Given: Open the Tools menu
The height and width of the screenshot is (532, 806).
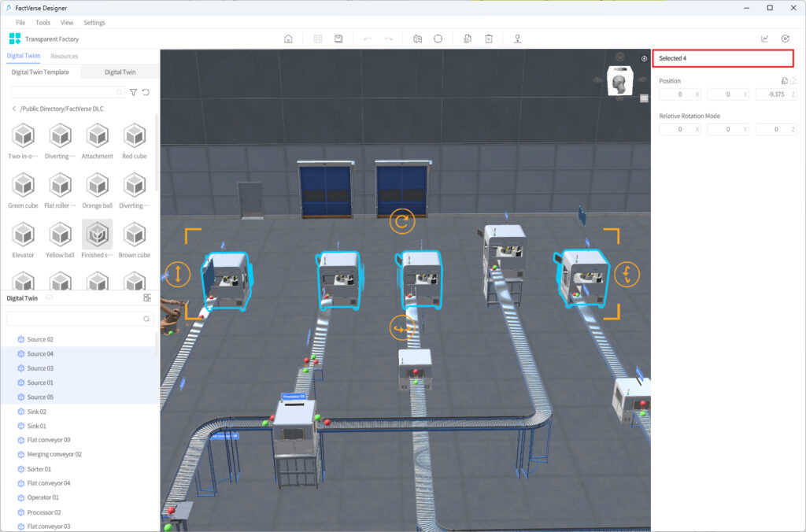Looking at the screenshot, I should (43, 23).
